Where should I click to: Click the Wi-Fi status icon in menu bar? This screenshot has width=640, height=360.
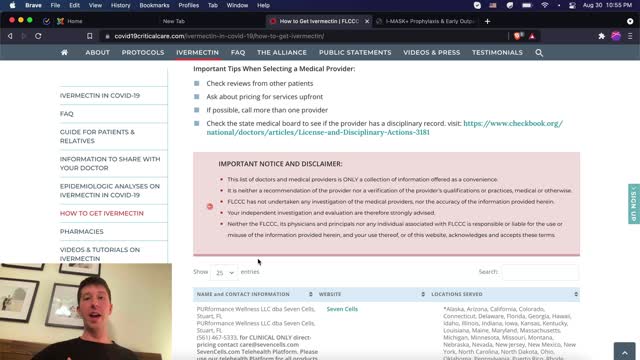(x=544, y=5)
